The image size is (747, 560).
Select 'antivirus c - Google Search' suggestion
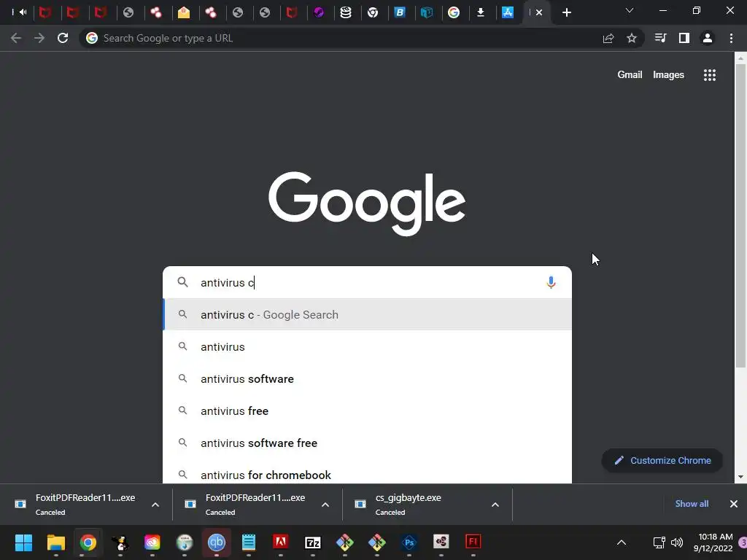click(367, 315)
